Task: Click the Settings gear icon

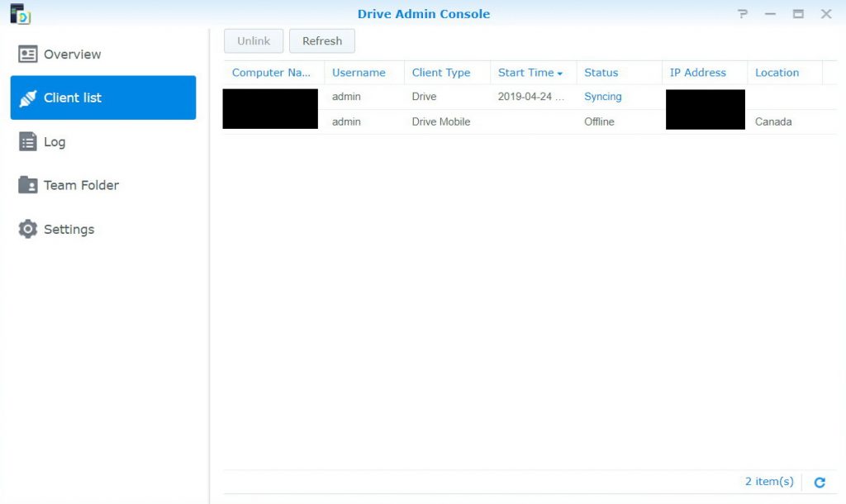Action: pyautogui.click(x=28, y=230)
